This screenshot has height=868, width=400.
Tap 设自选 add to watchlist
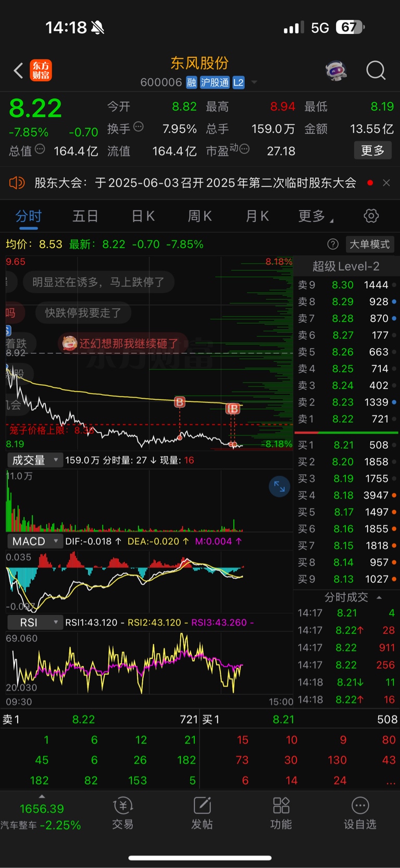click(360, 813)
